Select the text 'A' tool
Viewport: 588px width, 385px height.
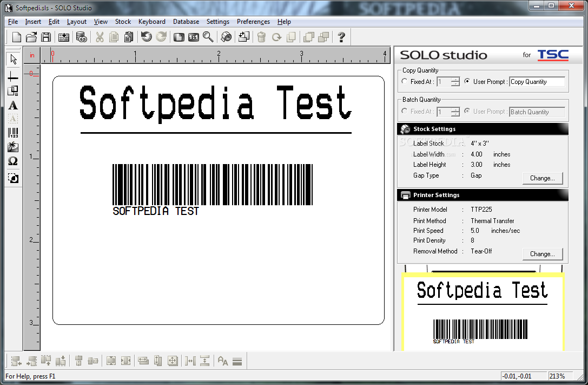[13, 105]
